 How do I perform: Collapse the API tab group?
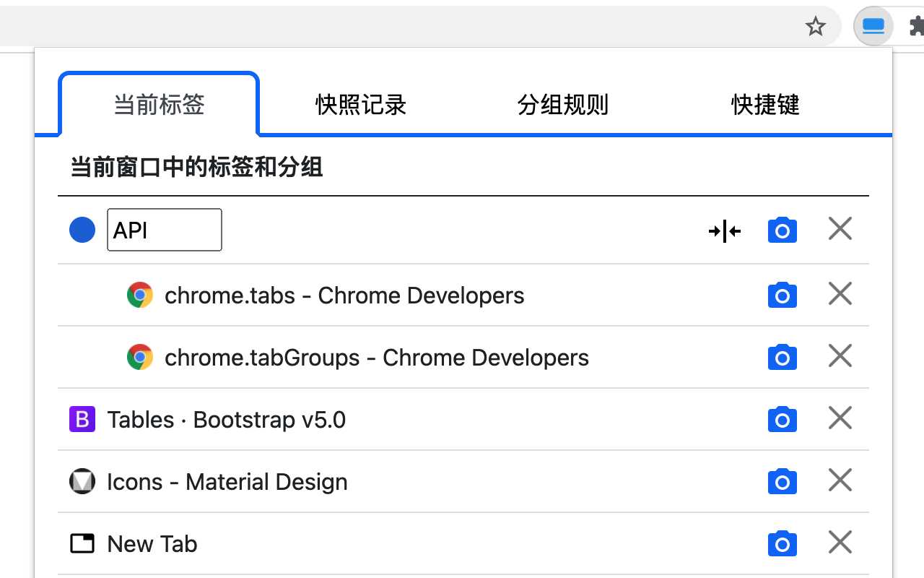pos(724,230)
